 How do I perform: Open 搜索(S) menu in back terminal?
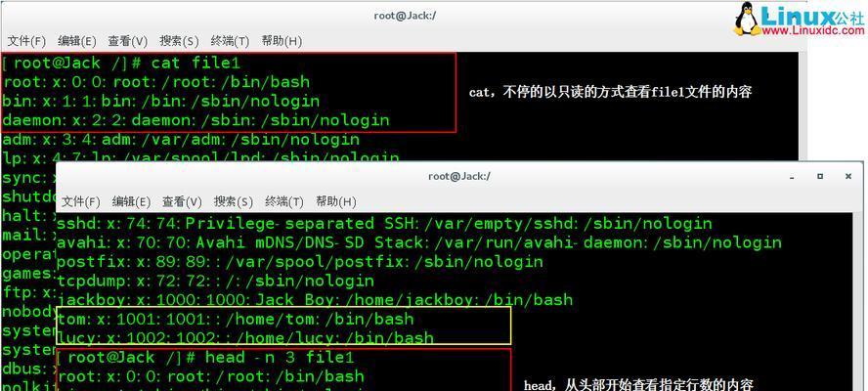(179, 41)
